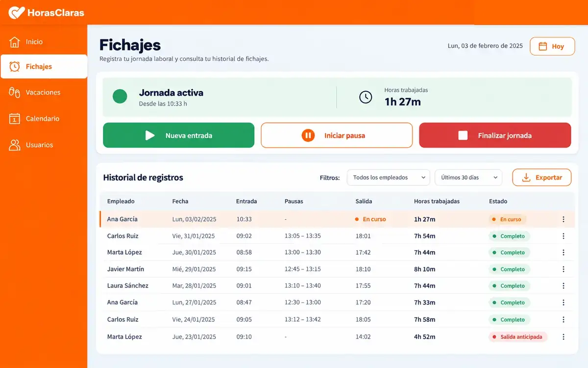Click the clock icon beside Horas trabajadas

tap(366, 97)
